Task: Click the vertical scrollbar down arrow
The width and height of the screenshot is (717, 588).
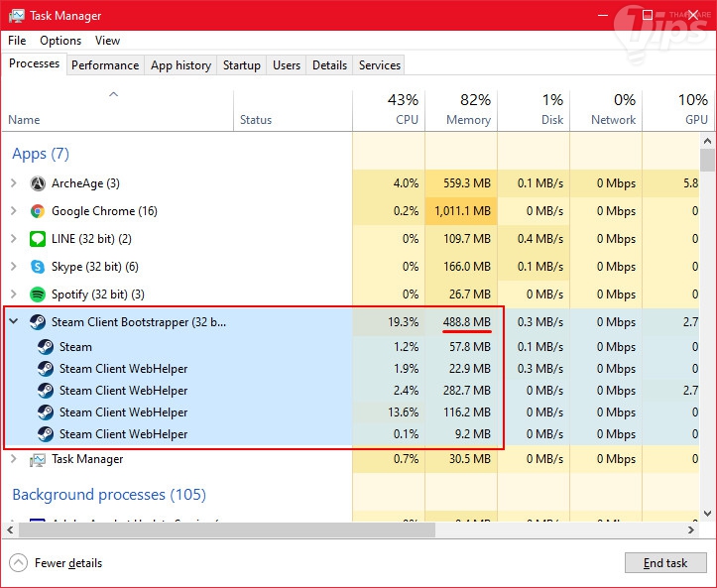Action: pos(707,513)
